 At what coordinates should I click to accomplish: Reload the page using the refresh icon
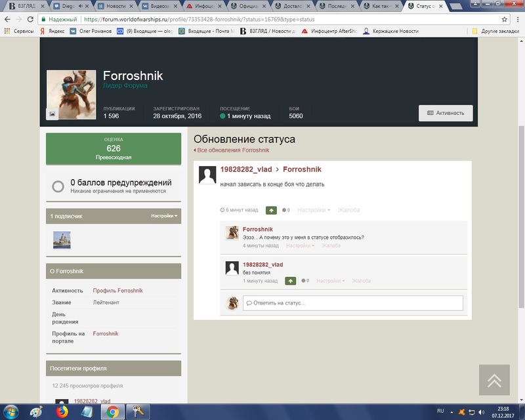30,20
